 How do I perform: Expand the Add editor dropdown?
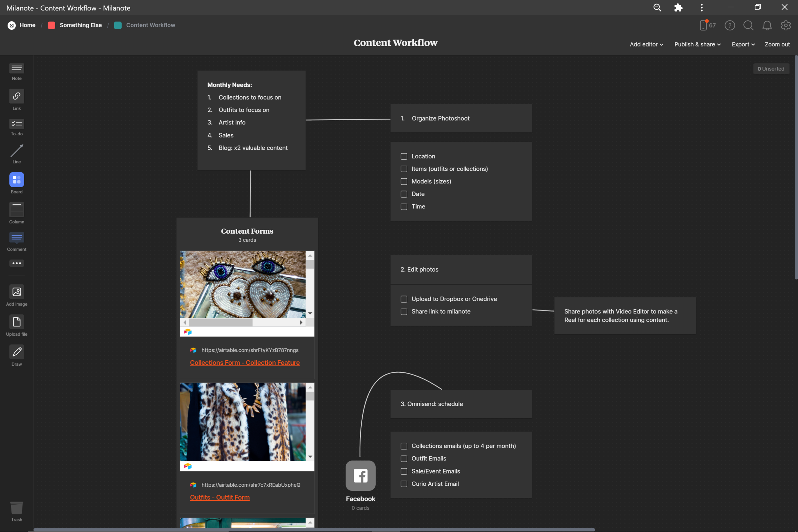(646, 44)
